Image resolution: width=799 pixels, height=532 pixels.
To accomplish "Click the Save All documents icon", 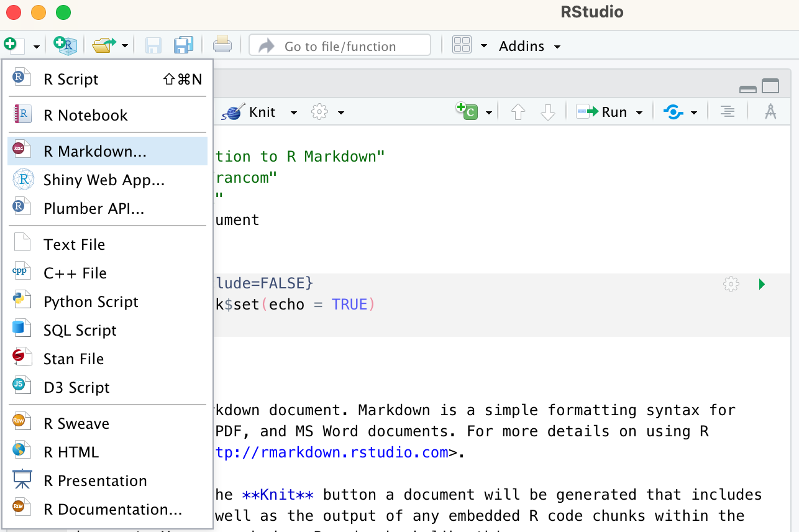I will 183,45.
